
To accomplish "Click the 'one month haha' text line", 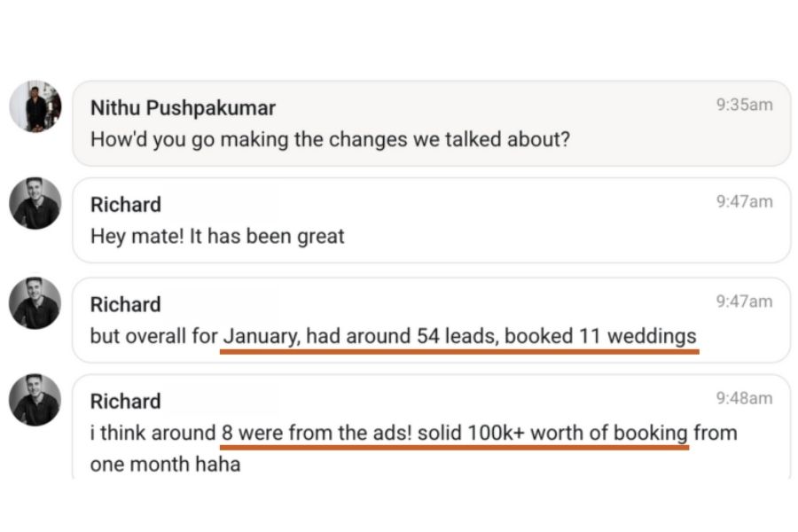I will (x=166, y=465).
